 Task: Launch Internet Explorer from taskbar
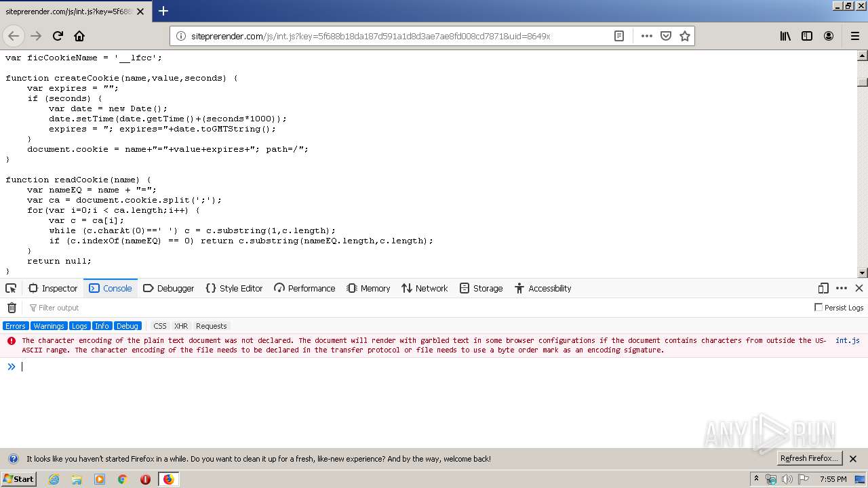pyautogui.click(x=54, y=479)
